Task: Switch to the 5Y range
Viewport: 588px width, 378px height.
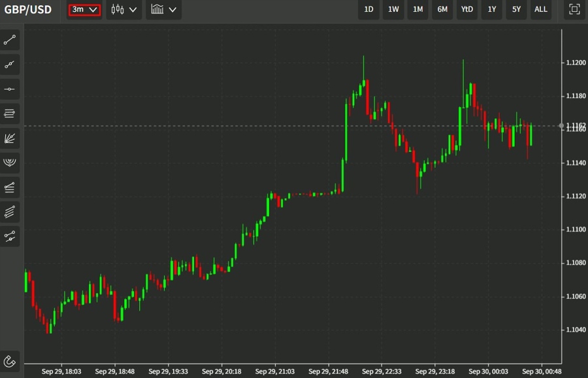Action: [x=516, y=9]
